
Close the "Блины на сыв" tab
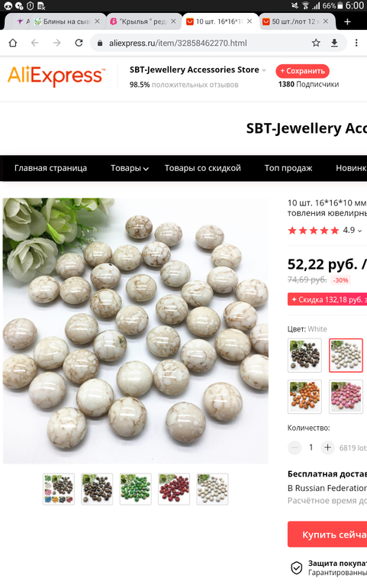[x=97, y=21]
